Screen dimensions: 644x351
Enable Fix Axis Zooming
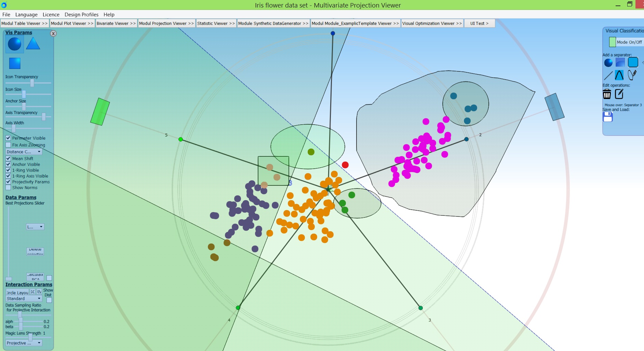(8, 145)
